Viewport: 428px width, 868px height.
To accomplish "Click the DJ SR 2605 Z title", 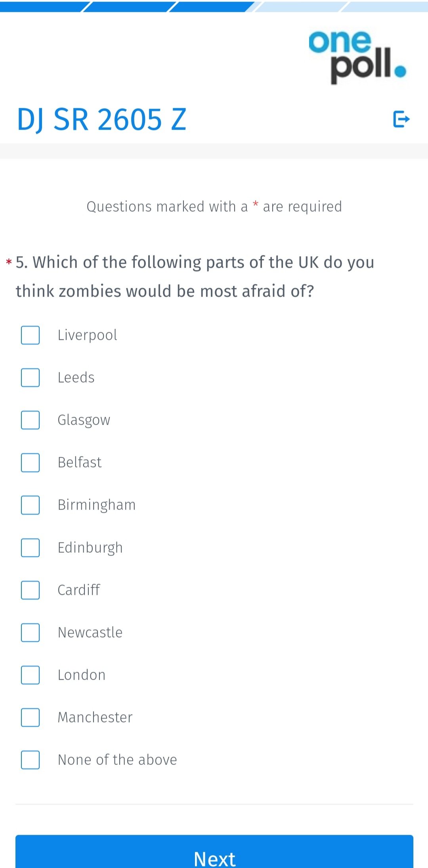I will click(101, 119).
